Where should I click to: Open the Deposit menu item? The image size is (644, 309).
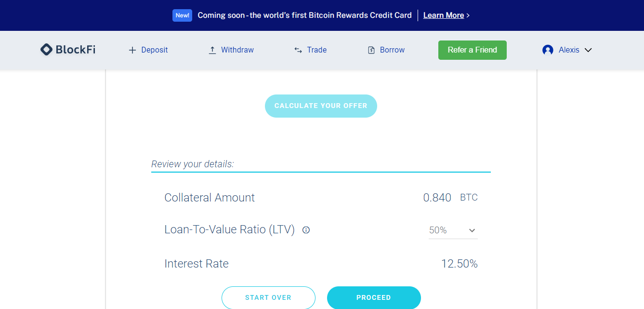(x=154, y=50)
